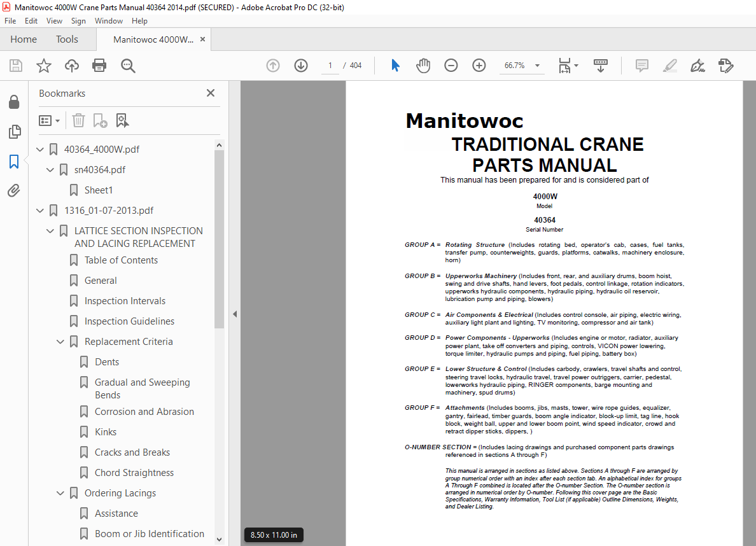Open Page Thumbnails panel in sidebar
The image size is (756, 546).
click(15, 132)
